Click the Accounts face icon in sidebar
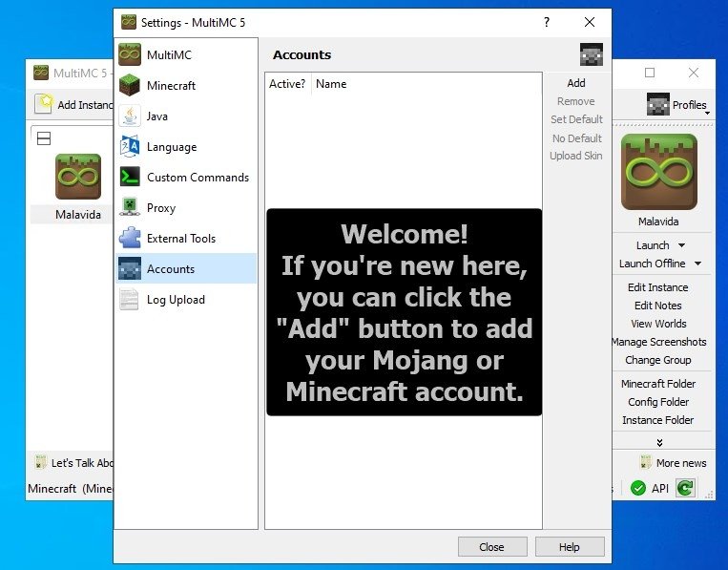The height and width of the screenshot is (570, 728). [x=130, y=269]
